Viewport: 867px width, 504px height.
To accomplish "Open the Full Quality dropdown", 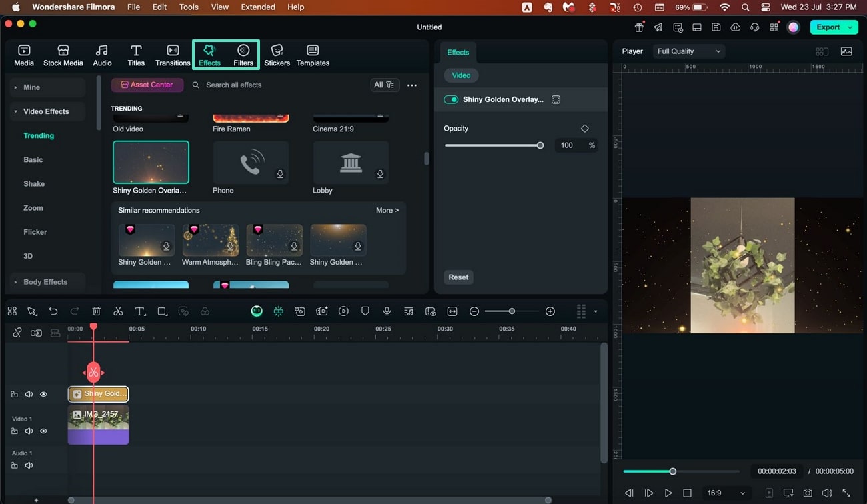I will click(x=688, y=51).
